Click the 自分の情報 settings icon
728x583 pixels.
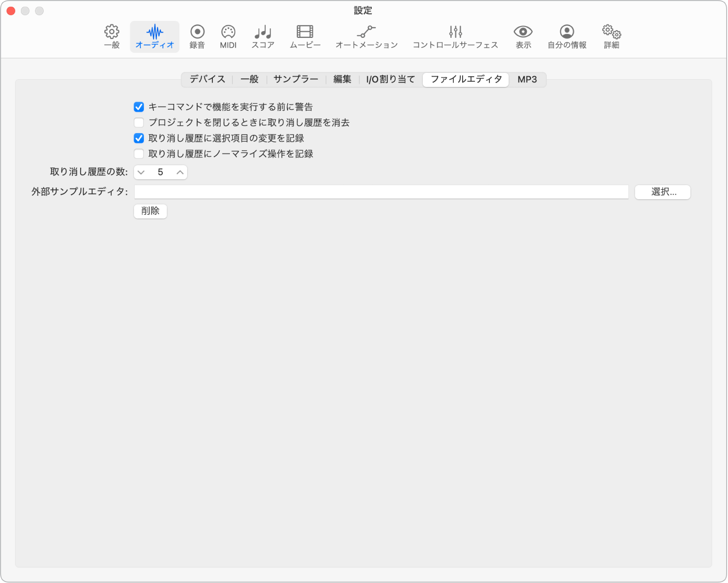pos(566,36)
